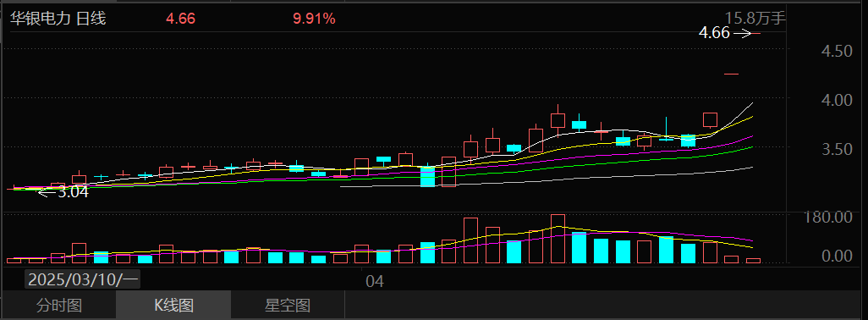This screenshot has height=320, width=868.
Task: Click the 4.00 price axis label
Action: pos(837,100)
